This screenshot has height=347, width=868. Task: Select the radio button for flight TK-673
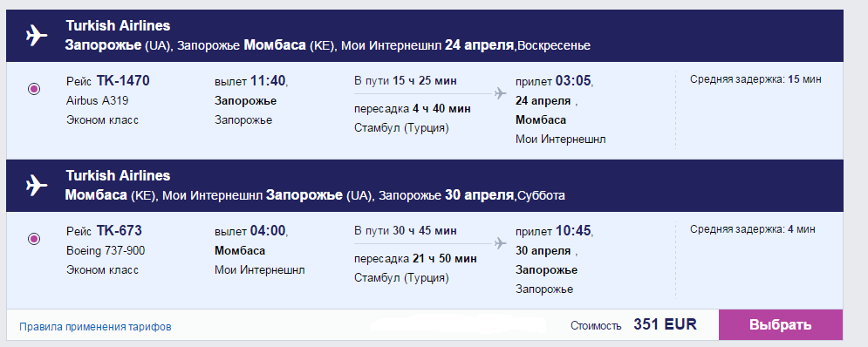pos(34,239)
